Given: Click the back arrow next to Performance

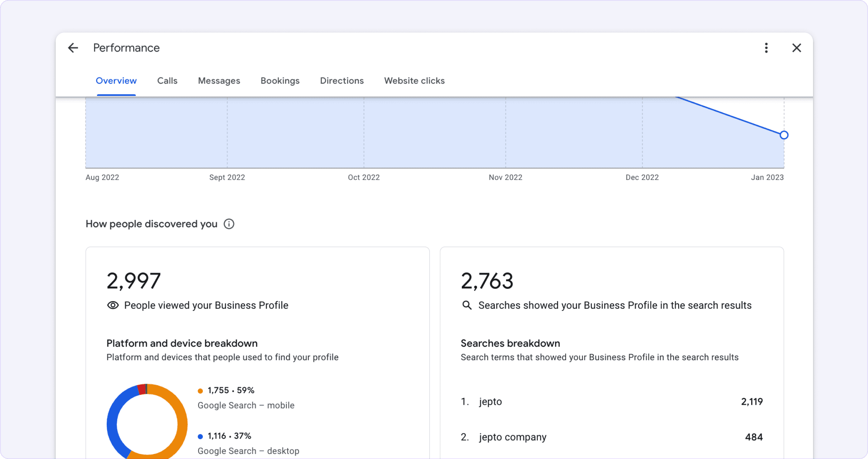Looking at the screenshot, I should tap(73, 48).
